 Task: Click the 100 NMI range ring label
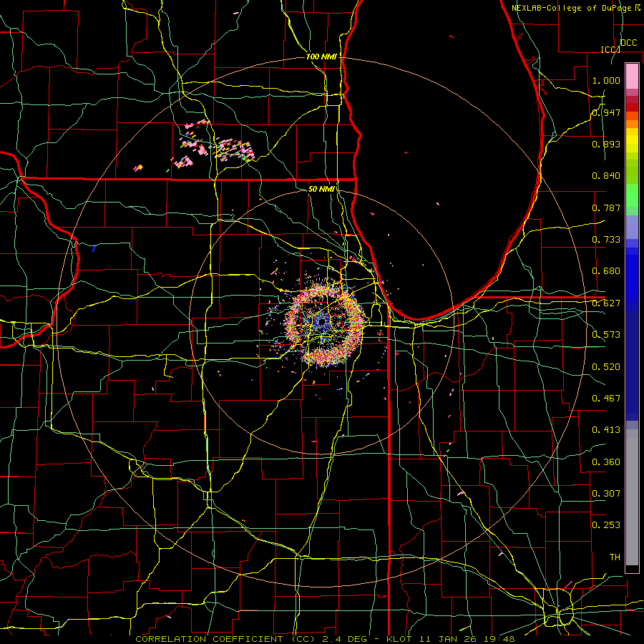click(x=321, y=57)
